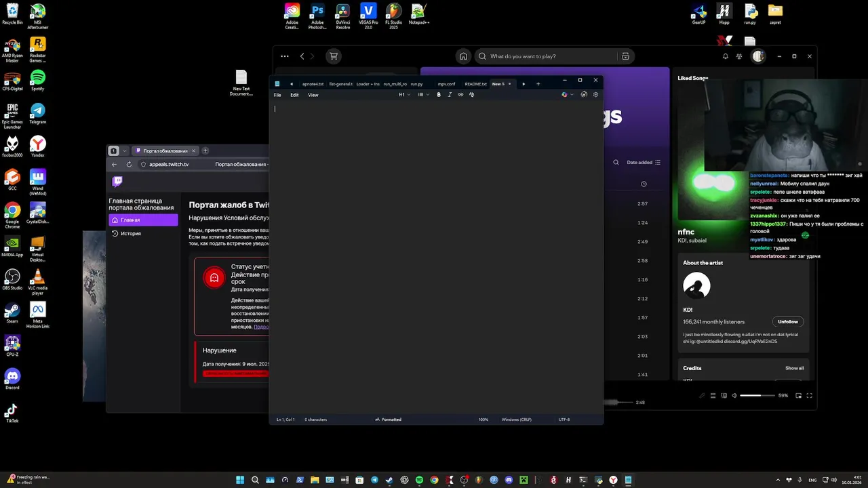868x488 pixels.
Task: Open the Copilot menu in Notepad
Action: coord(567,95)
